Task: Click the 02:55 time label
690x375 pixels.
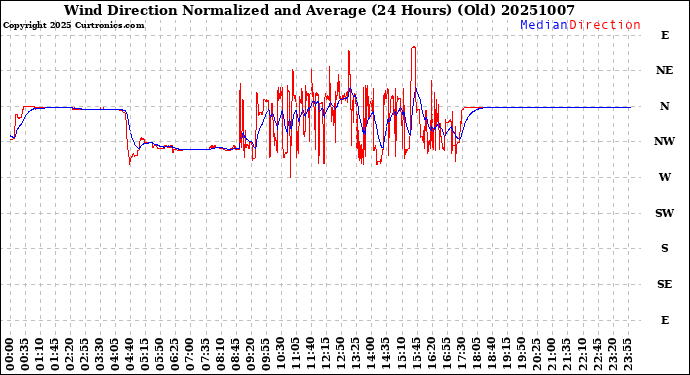Action: click(85, 354)
